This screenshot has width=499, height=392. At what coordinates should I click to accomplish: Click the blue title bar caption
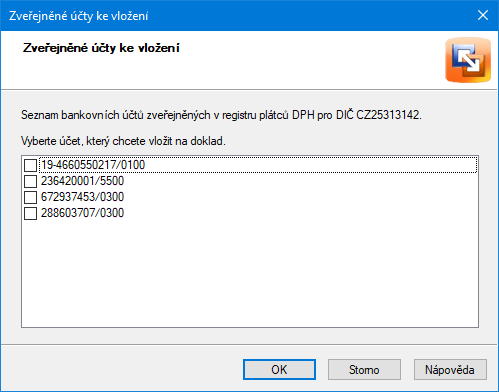point(79,16)
